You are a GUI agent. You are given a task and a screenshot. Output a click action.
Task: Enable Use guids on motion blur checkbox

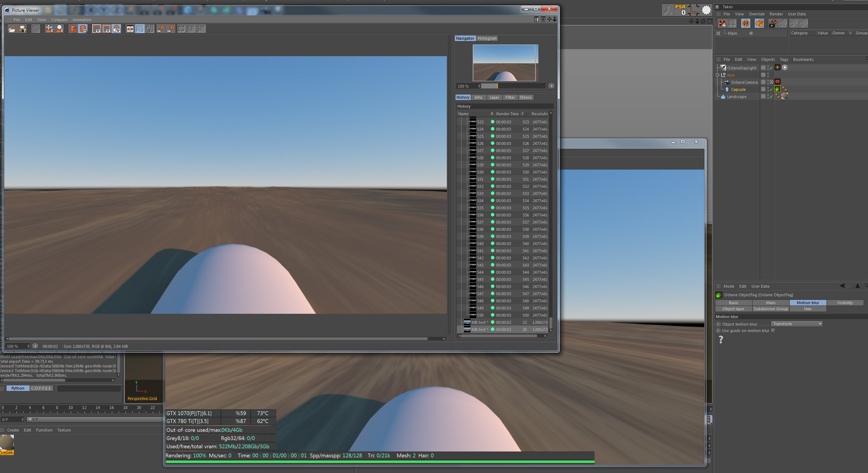point(773,331)
